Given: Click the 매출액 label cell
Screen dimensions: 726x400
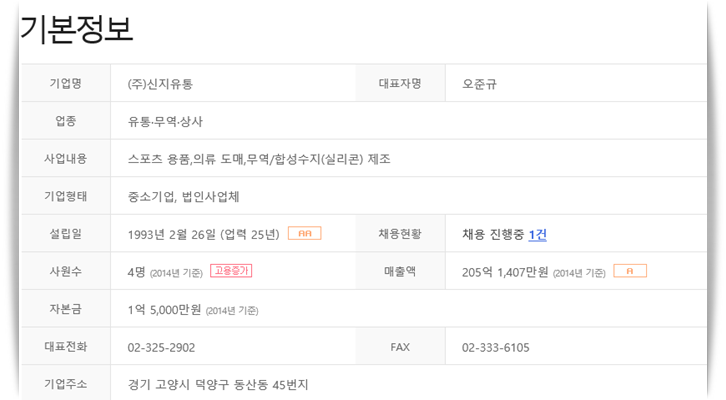Looking at the screenshot, I should tap(400, 271).
